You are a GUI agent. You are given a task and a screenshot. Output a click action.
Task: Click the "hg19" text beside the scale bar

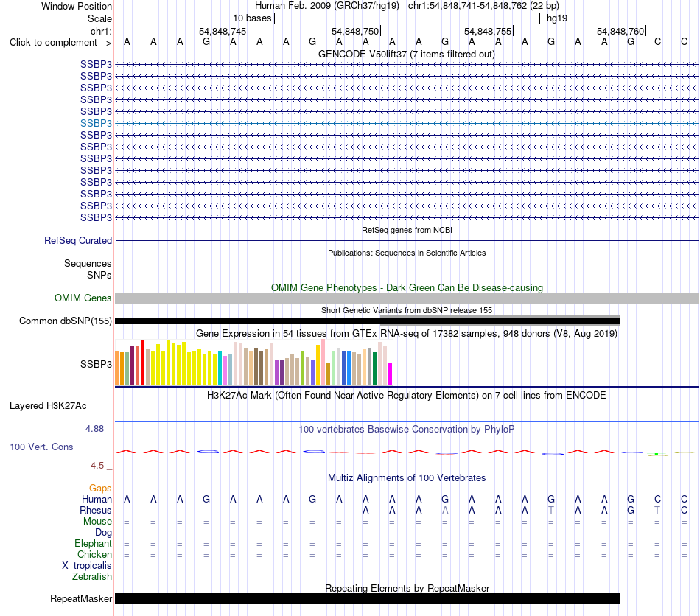pos(557,18)
